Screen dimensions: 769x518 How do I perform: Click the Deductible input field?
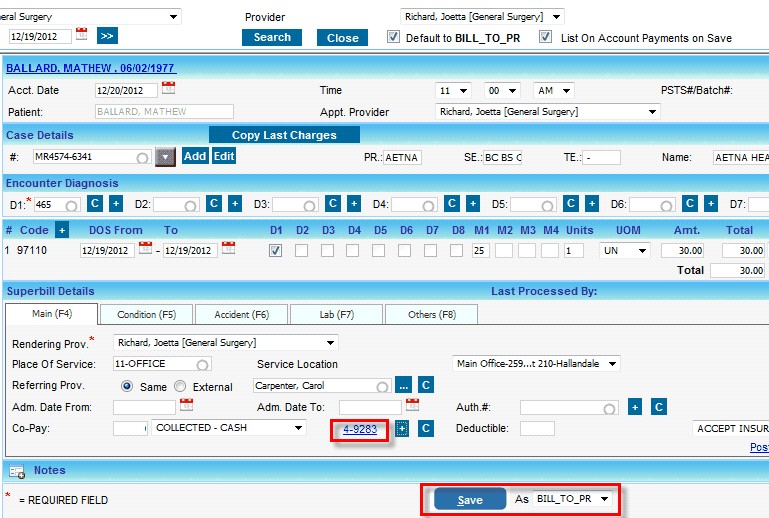pos(537,429)
